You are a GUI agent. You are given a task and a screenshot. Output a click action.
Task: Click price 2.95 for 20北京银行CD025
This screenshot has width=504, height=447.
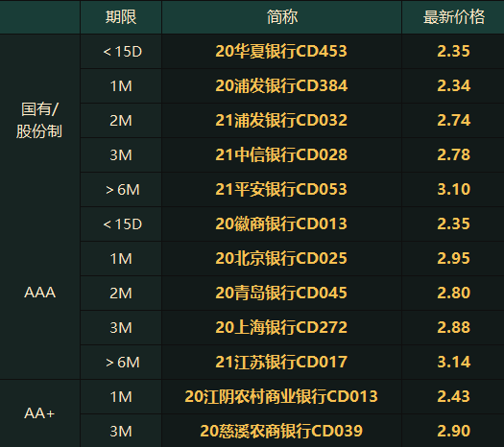pyautogui.click(x=453, y=258)
